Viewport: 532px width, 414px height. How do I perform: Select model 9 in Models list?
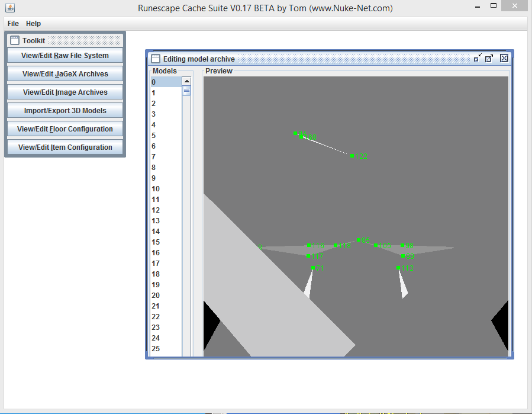166,178
